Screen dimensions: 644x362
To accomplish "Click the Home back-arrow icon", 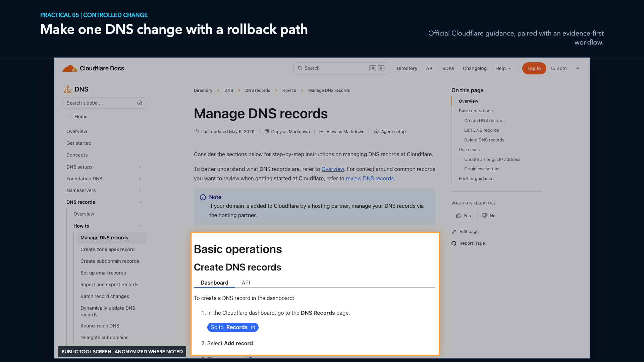I will click(x=69, y=117).
